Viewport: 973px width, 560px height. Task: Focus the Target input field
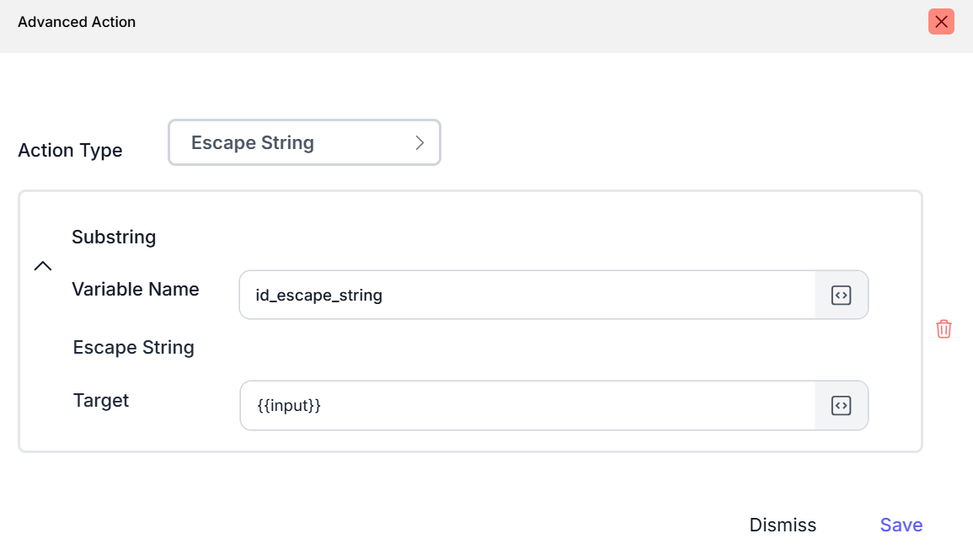click(x=527, y=406)
